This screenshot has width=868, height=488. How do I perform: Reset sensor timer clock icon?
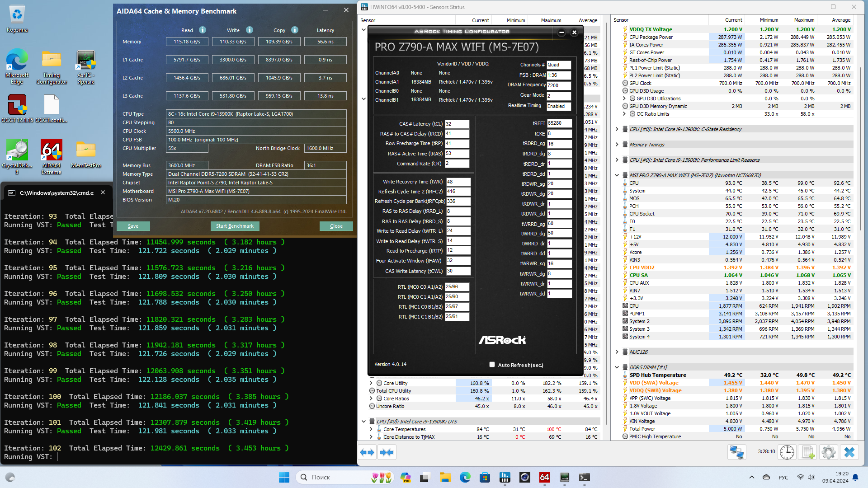tap(787, 452)
